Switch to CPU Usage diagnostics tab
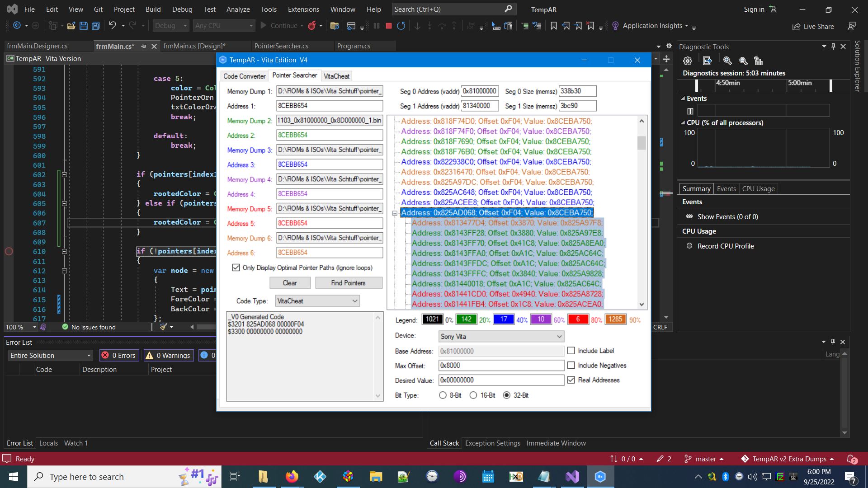This screenshot has width=868, height=488. click(758, 189)
